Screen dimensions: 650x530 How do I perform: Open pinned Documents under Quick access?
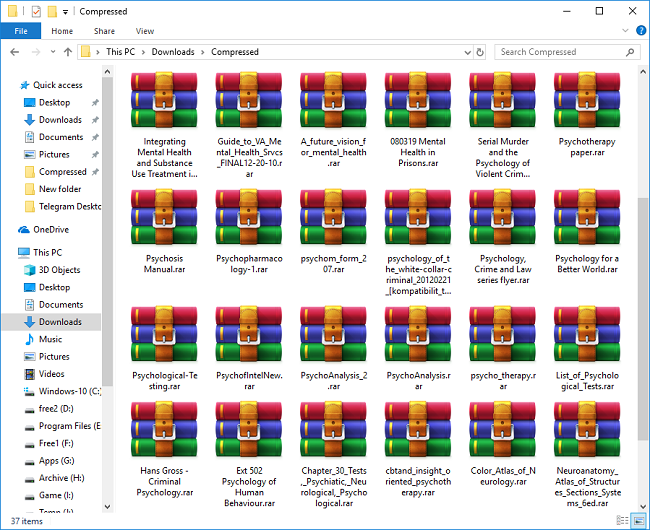pyautogui.click(x=61, y=137)
